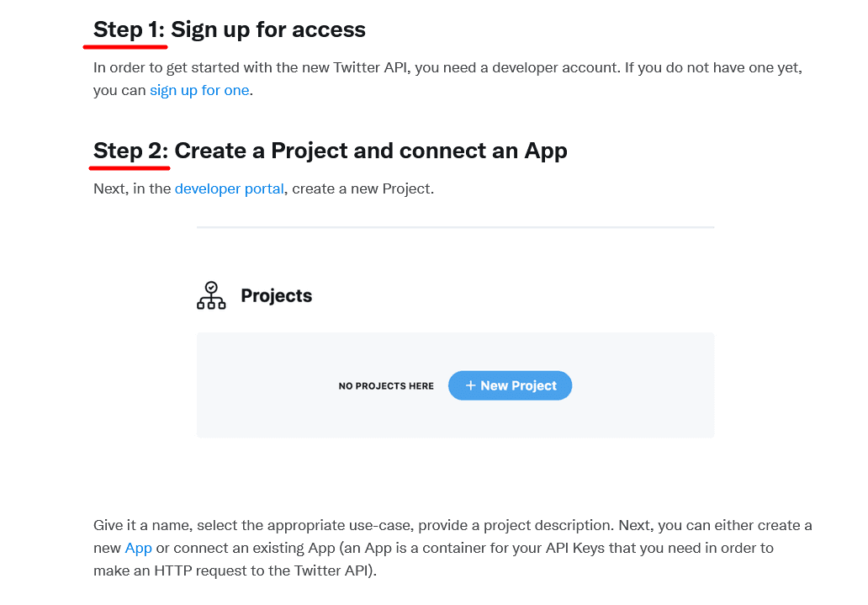Open the 'developer portal' link
The image size is (868, 605).
click(229, 188)
